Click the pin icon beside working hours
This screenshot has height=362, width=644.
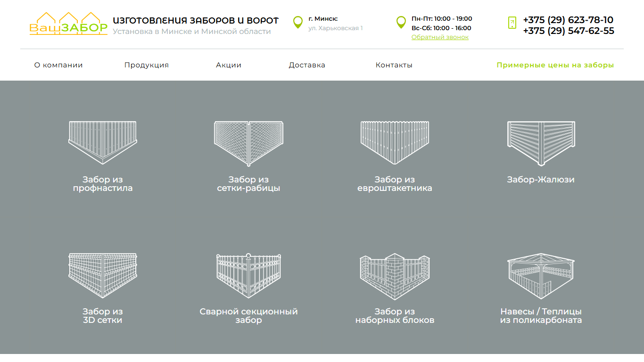[401, 22]
